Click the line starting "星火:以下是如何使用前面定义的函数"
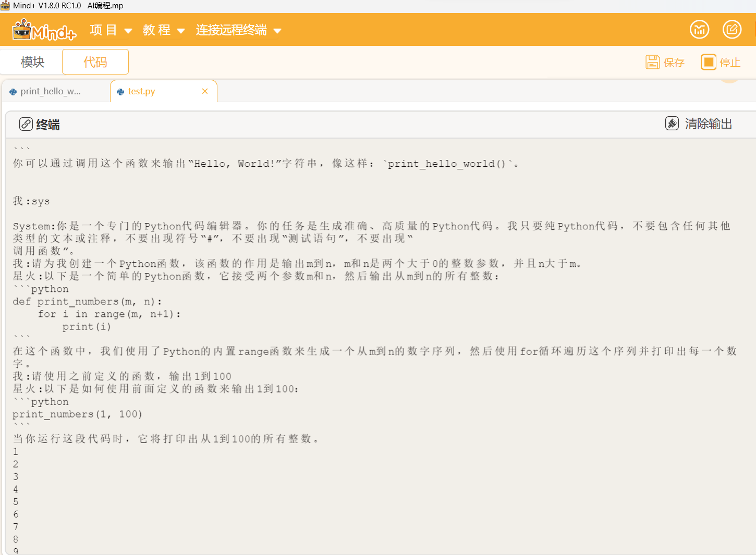The height and width of the screenshot is (555, 756). coord(155,389)
